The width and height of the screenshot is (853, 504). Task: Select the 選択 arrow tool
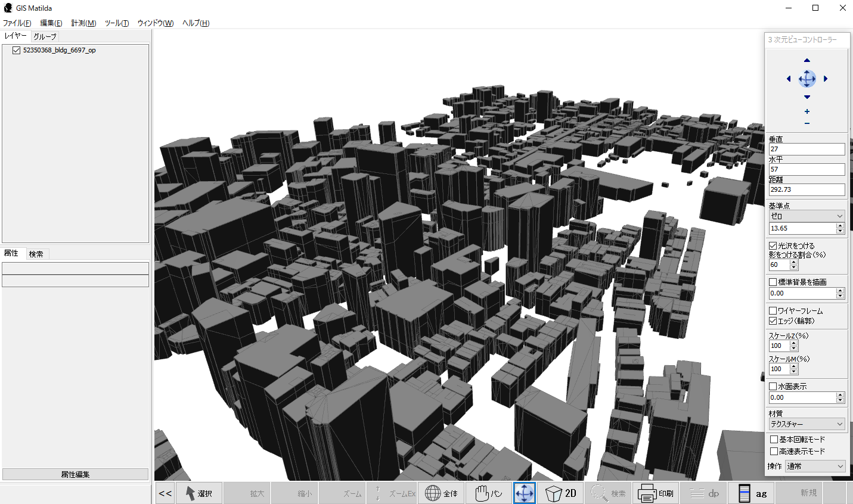(199, 493)
